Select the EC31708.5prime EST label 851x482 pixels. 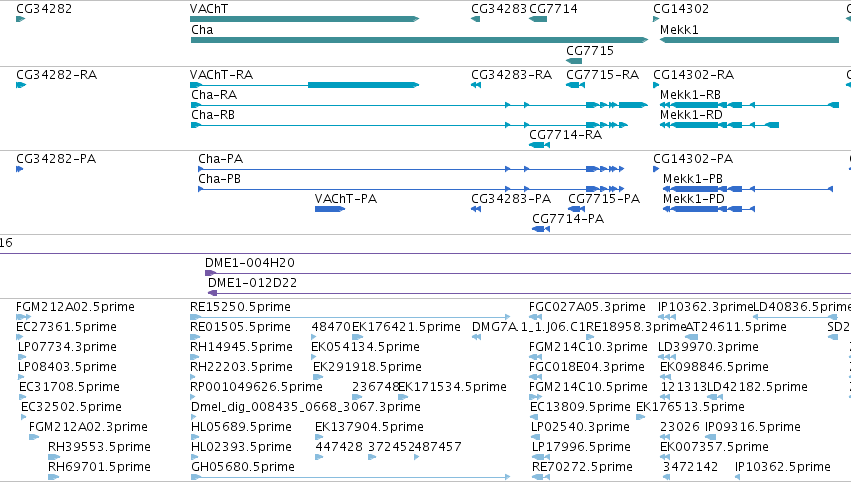pyautogui.click(x=69, y=388)
